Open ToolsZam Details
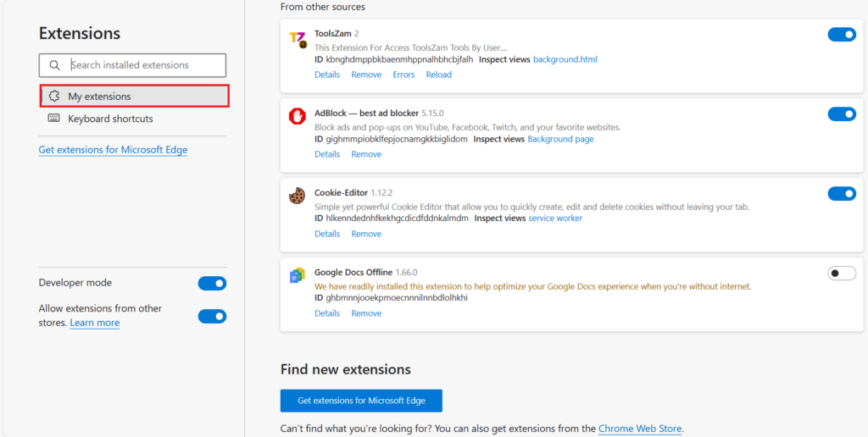The height and width of the screenshot is (437, 868). [327, 75]
